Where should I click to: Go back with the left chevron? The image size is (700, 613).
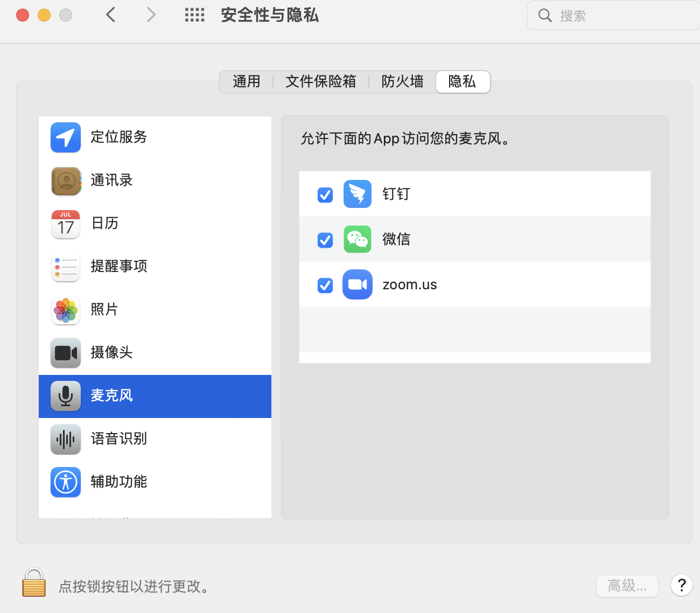point(111,15)
